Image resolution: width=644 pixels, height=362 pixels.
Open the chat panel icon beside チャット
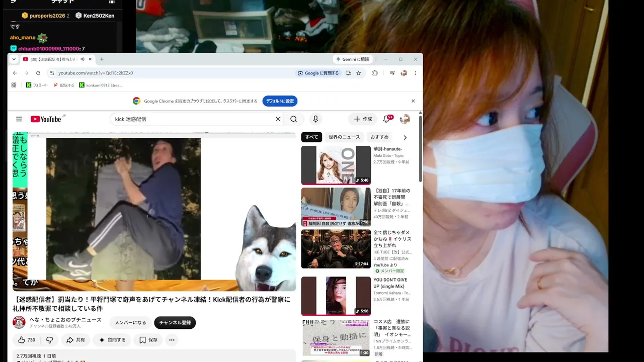pos(112,2)
